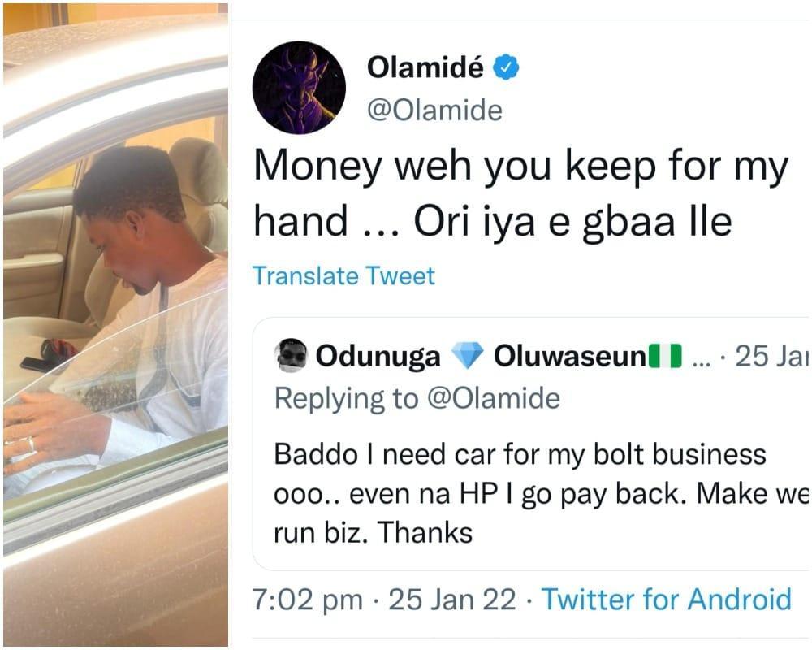This screenshot has width=812, height=650.
Task: Open the @Olamide handle
Action: coord(434,110)
